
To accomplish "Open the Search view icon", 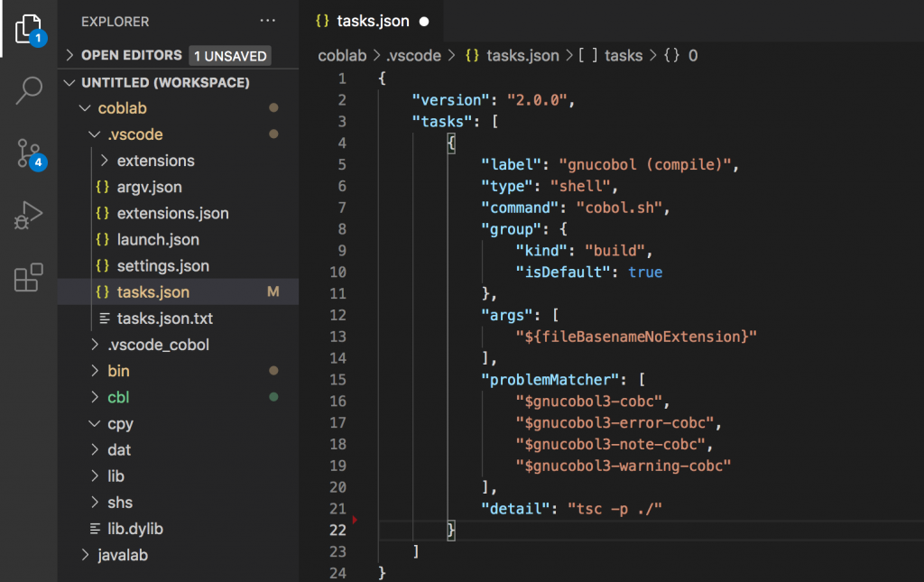I will [29, 91].
